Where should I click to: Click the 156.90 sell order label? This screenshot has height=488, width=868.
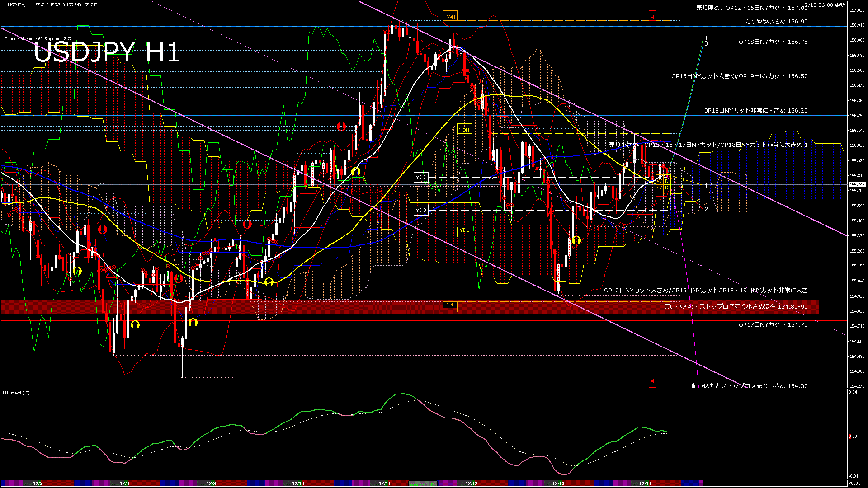point(776,21)
